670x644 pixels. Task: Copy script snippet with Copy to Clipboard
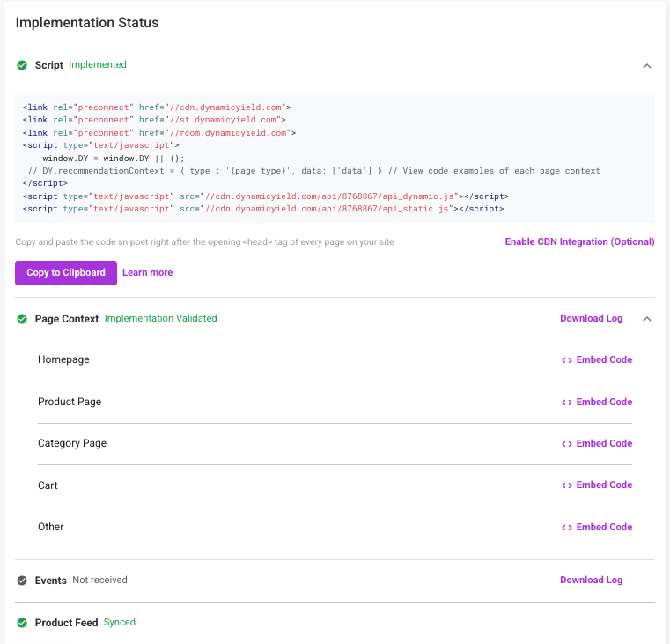[x=66, y=273]
